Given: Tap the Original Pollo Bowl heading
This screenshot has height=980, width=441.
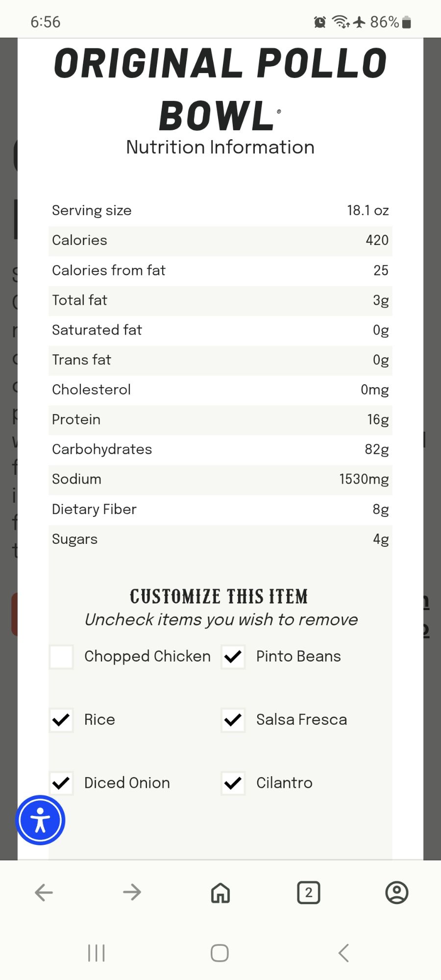Looking at the screenshot, I should (220, 89).
